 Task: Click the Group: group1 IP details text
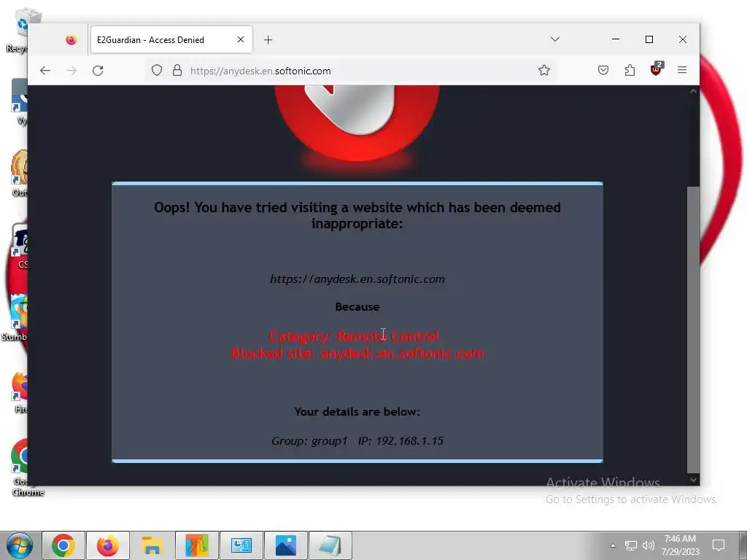(357, 441)
